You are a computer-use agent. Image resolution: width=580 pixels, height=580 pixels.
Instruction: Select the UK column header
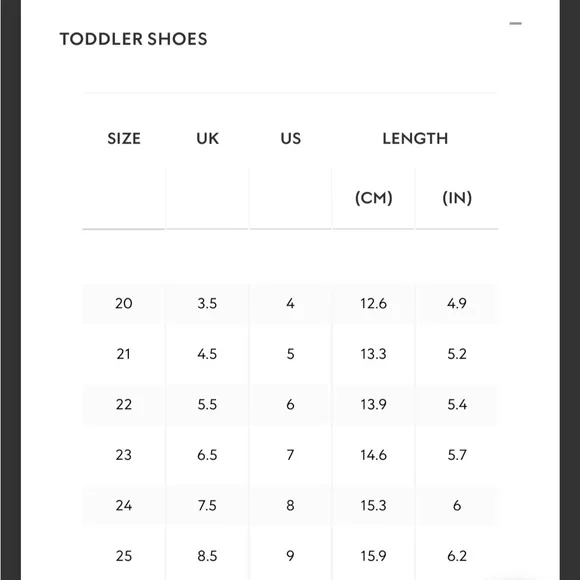tap(208, 139)
